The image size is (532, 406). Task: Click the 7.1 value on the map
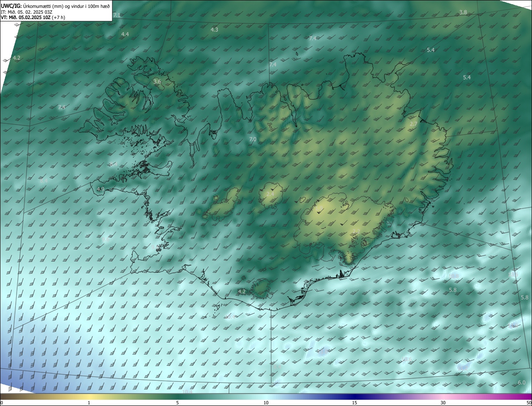pyautogui.click(x=117, y=15)
